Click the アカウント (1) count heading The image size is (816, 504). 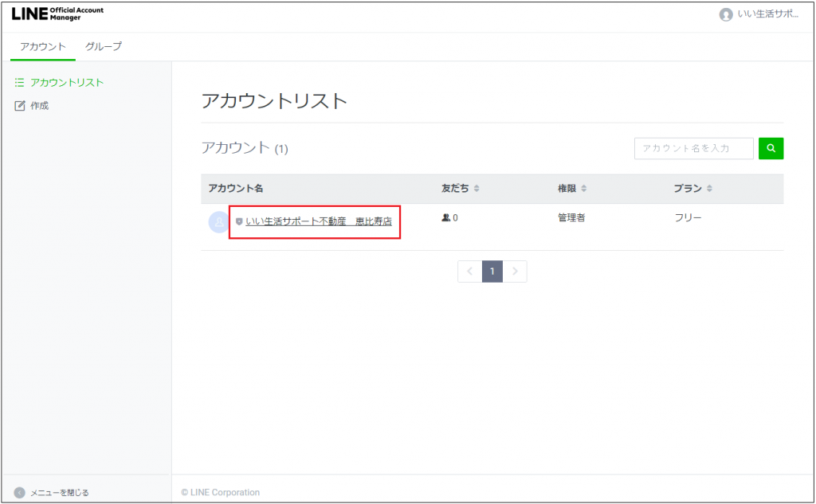click(245, 148)
